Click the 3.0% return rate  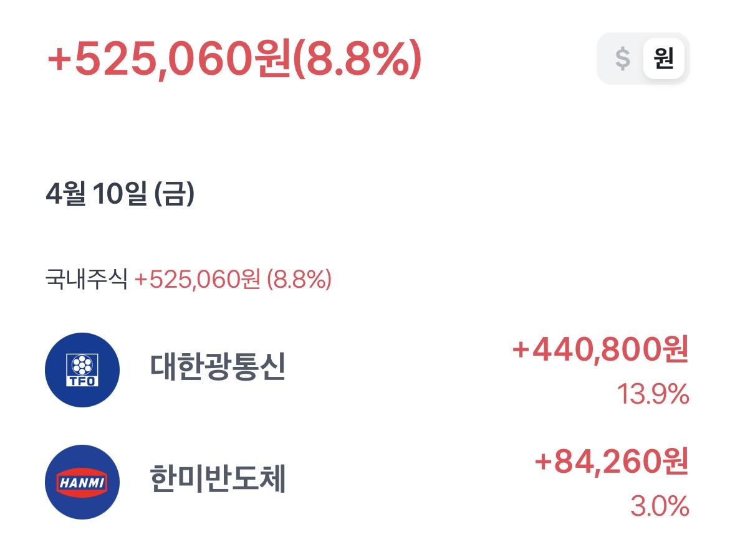tap(660, 506)
